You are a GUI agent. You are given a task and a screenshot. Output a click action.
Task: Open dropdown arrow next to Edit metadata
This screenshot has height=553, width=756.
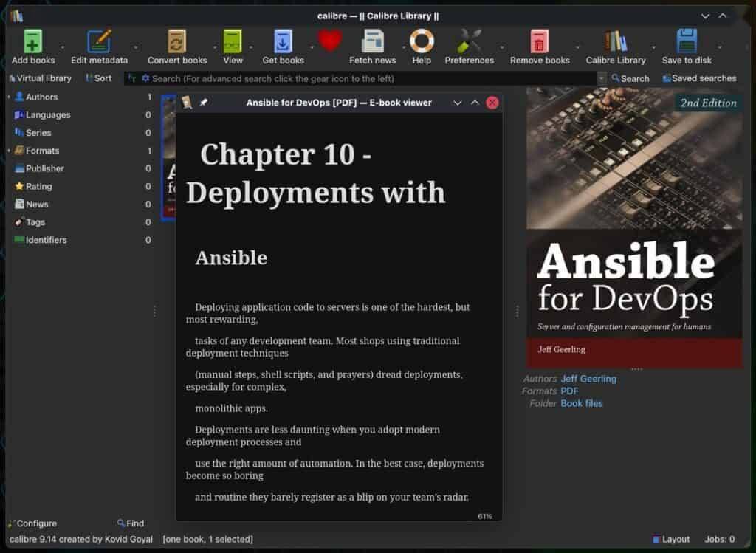pyautogui.click(x=136, y=47)
